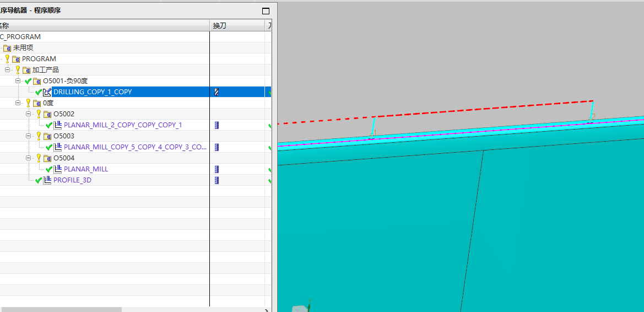Select the 加工产品 group node
Screen dimensions: 644x312
(46, 70)
